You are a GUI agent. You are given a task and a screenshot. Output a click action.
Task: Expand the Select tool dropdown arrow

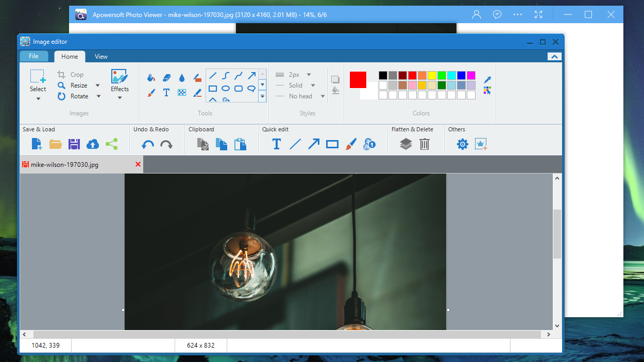click(38, 98)
